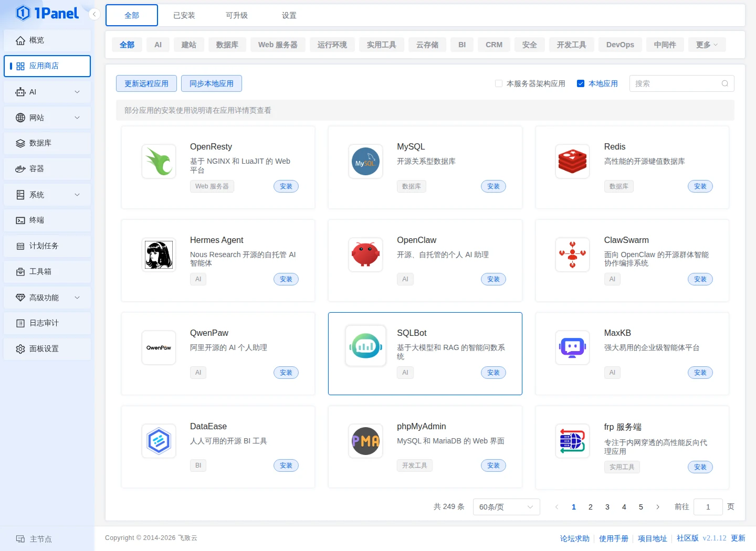Open 应用商店 in the sidebar
This screenshot has width=756, height=551.
coord(47,66)
